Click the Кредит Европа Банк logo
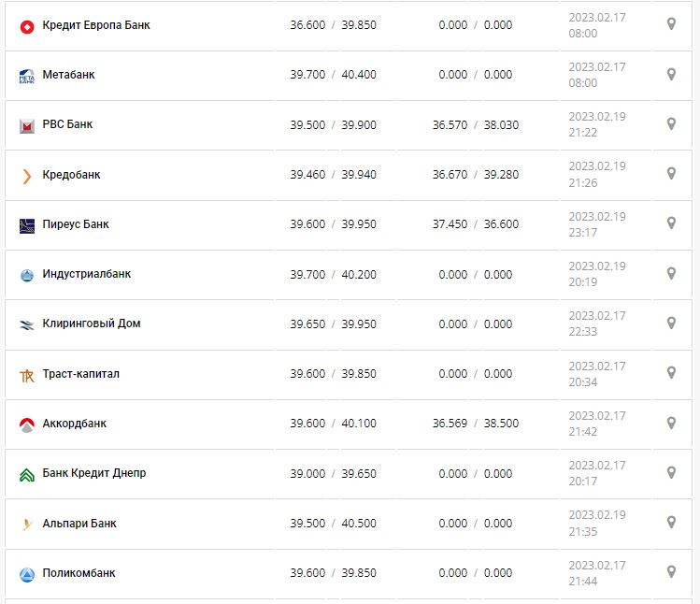Screen dimensions: 700x604 pyautogui.click(x=26, y=26)
